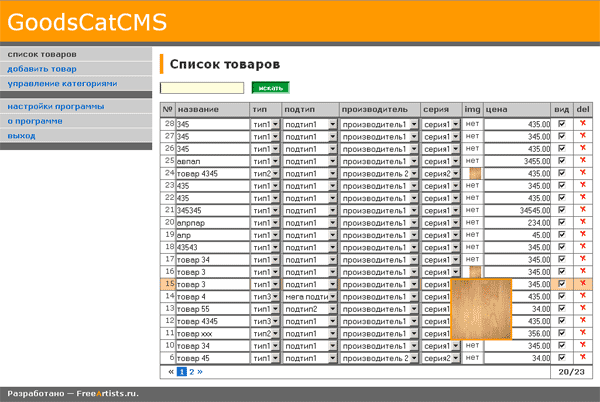Delete row 13 товар 55
Viewport: 600px width, 402px height.
tap(583, 308)
